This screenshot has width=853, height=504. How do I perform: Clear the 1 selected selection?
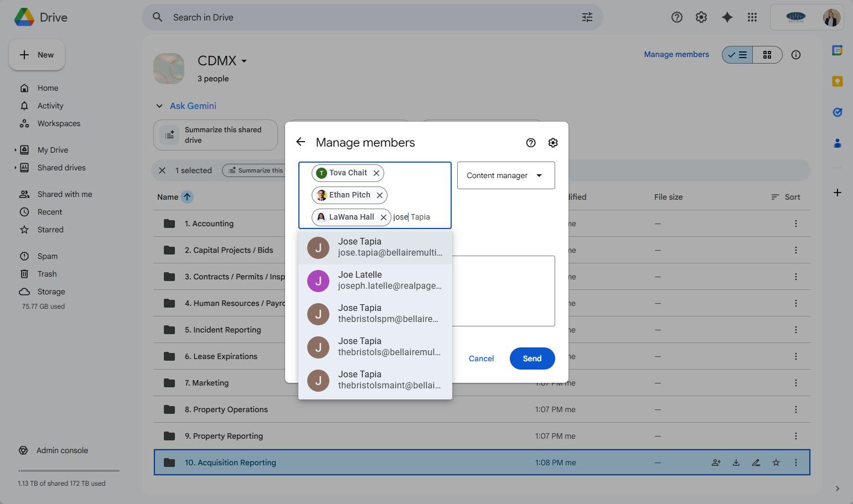click(x=162, y=170)
